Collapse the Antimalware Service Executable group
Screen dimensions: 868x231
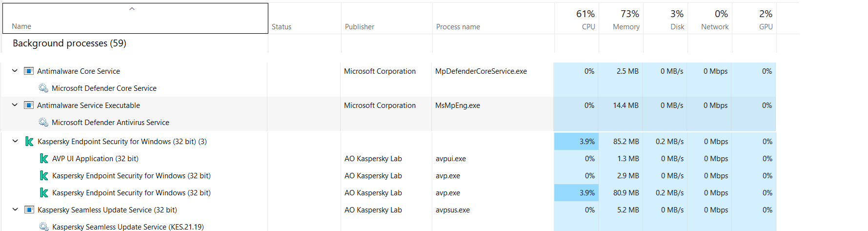15,105
